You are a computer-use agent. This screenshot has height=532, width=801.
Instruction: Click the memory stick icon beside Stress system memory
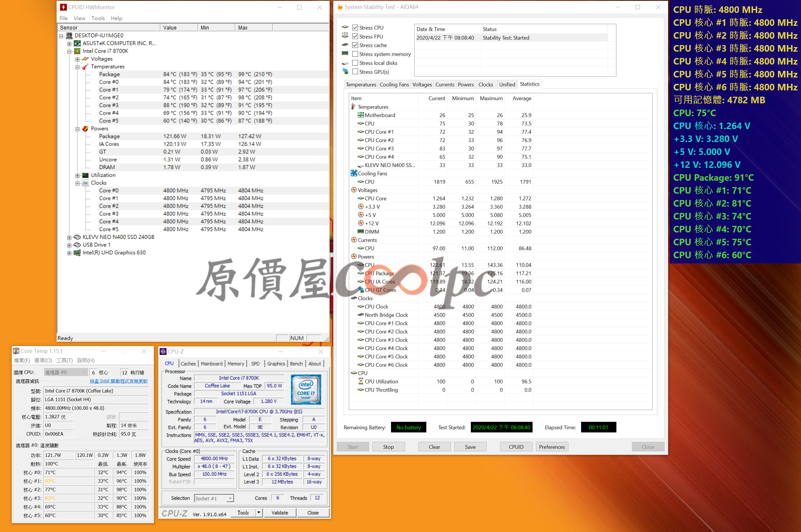(345, 53)
